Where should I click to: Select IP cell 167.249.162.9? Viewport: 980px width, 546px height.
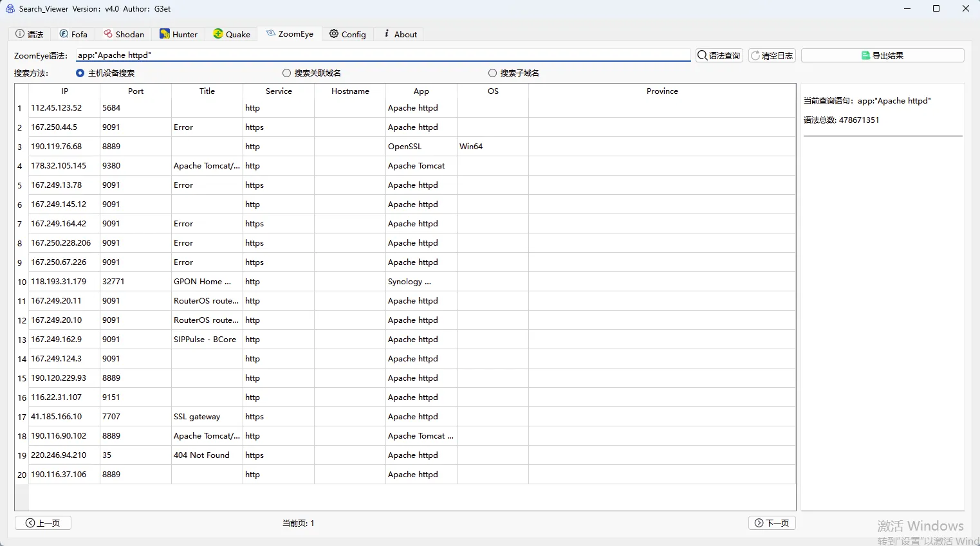[x=64, y=340]
